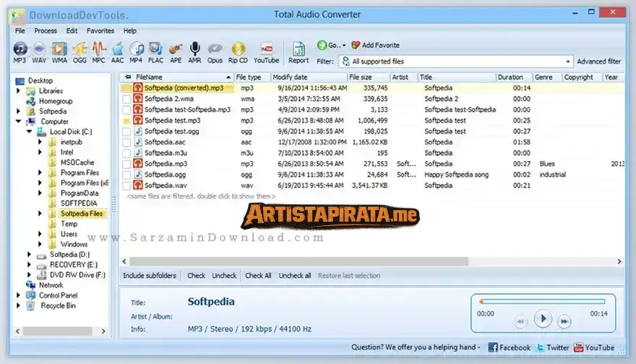Expand the inetpub folder

40,142
